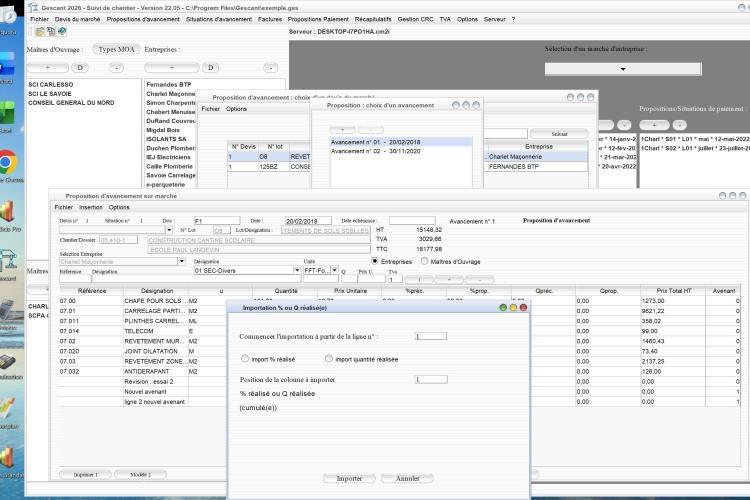This screenshot has width=750, height=500.
Task: Click the 07.00 CHAPE POUR SOLS row
Action: point(399,300)
